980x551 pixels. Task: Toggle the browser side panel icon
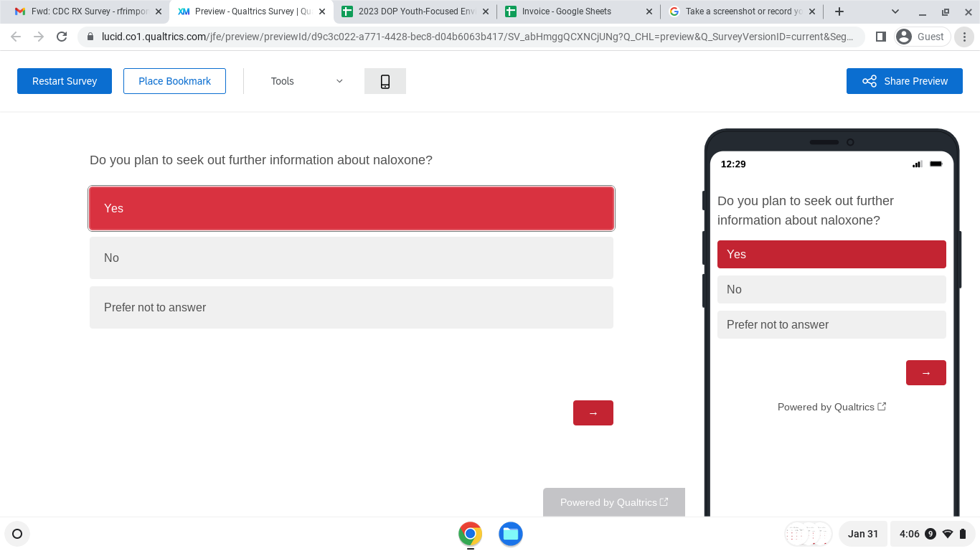click(x=881, y=37)
